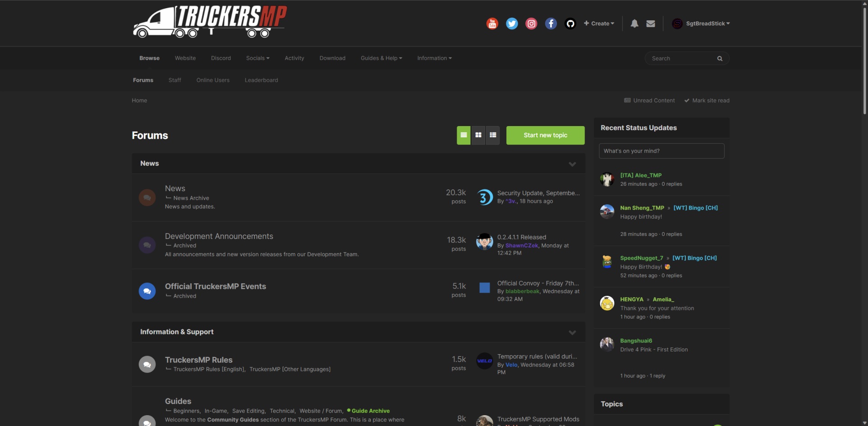Click the What's on your mind field

click(661, 150)
